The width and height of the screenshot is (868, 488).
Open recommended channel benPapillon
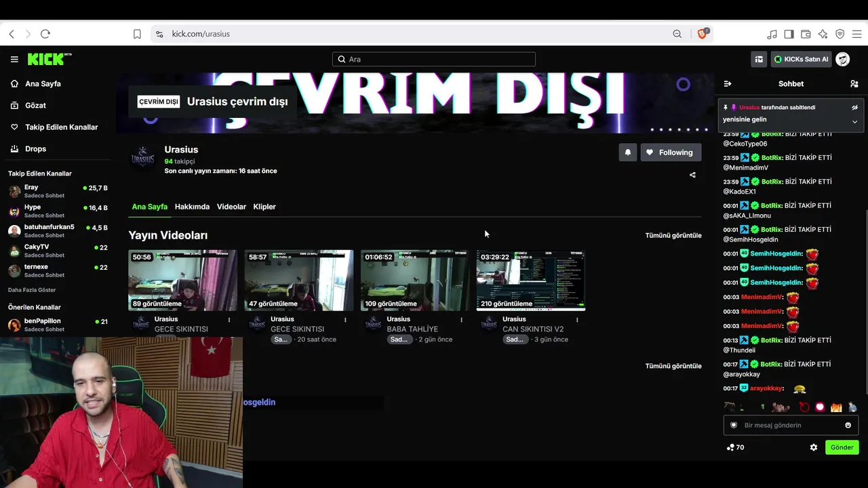[x=58, y=325]
